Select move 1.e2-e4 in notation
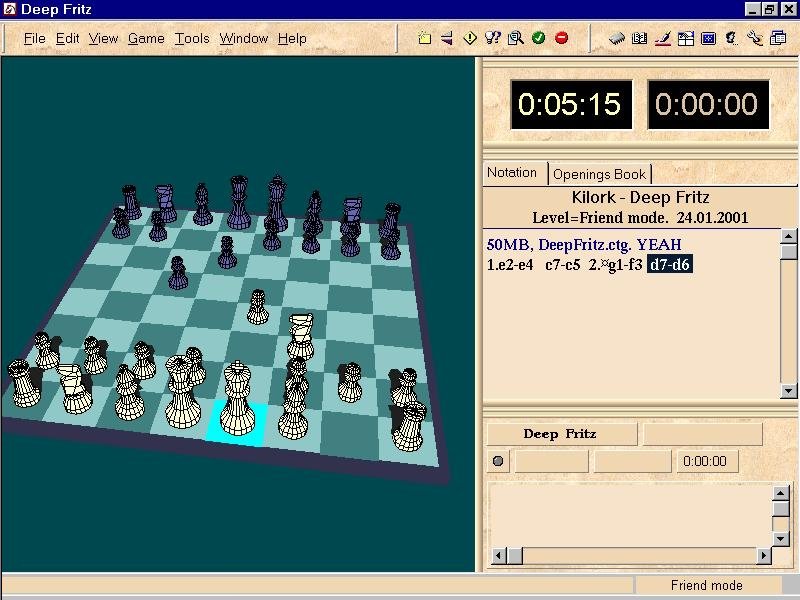 [510, 265]
